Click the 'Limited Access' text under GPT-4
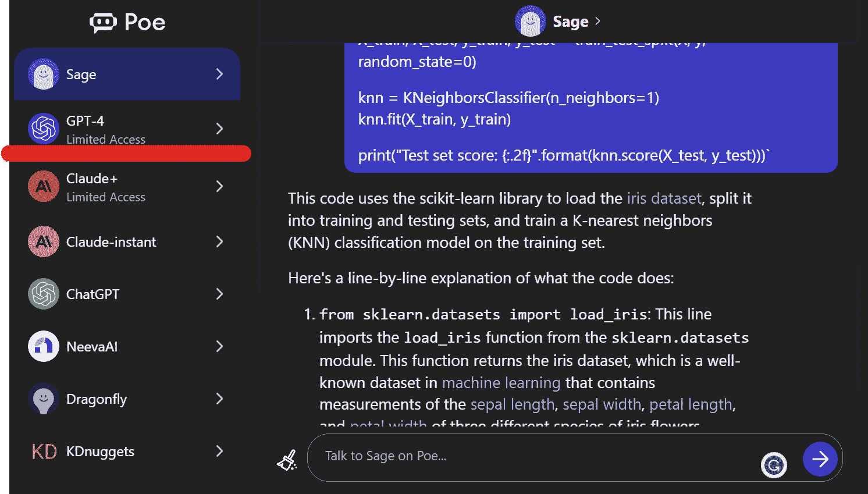 tap(106, 140)
